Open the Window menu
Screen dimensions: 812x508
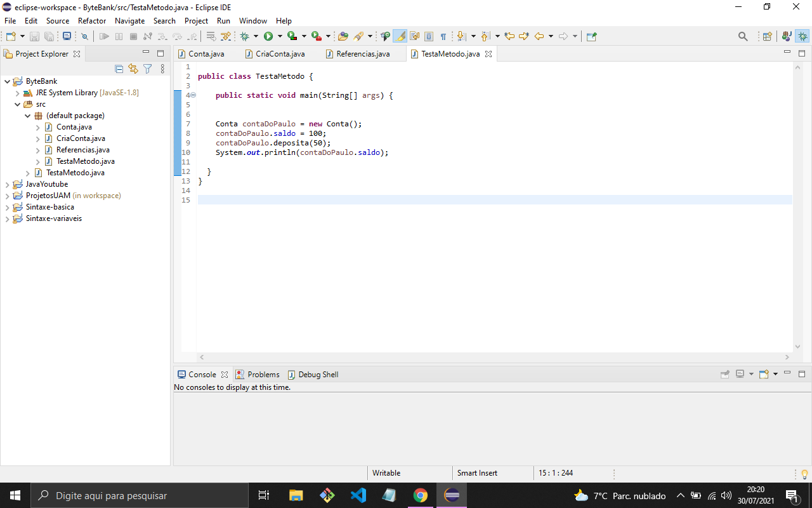click(x=253, y=21)
